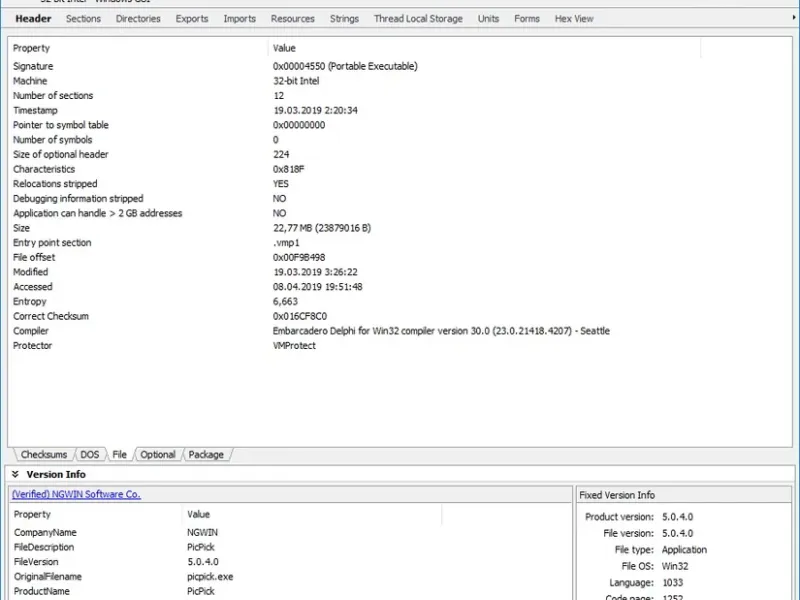
Task: Select the Header tab
Action: tap(33, 19)
